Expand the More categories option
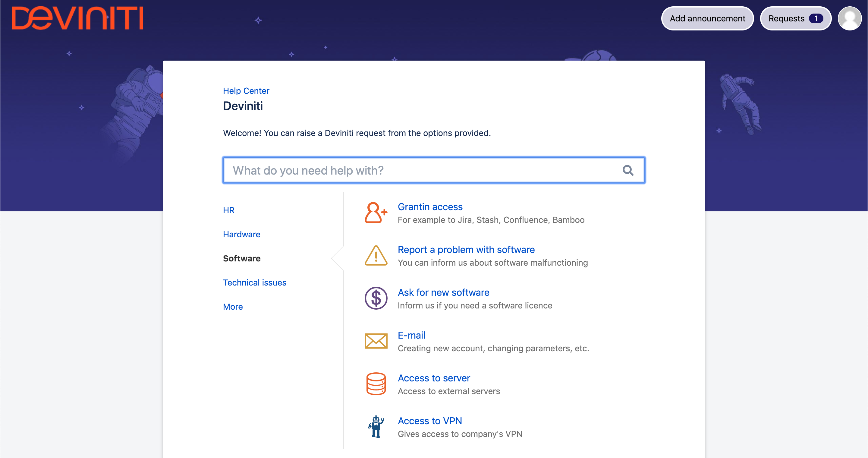This screenshot has width=868, height=458. click(232, 307)
